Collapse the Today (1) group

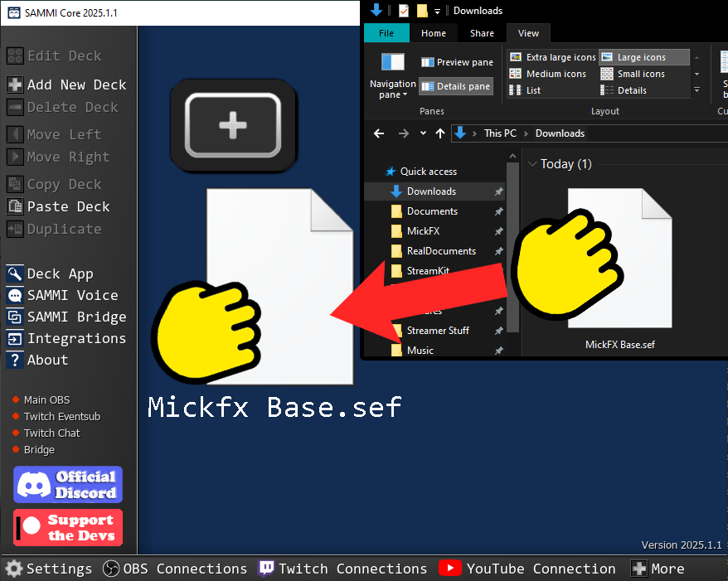point(532,164)
